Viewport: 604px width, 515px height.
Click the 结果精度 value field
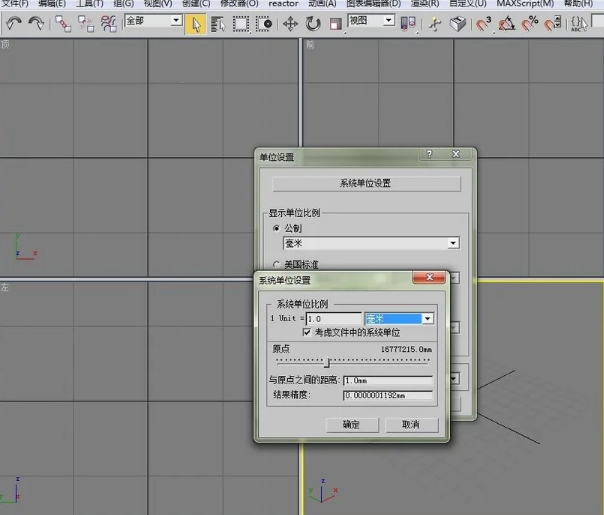point(388,395)
